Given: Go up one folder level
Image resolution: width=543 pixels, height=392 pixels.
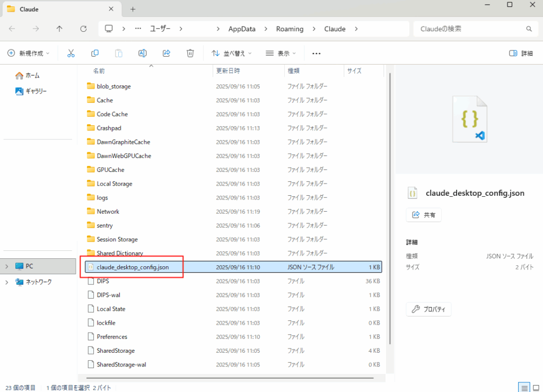Looking at the screenshot, I should 59,29.
